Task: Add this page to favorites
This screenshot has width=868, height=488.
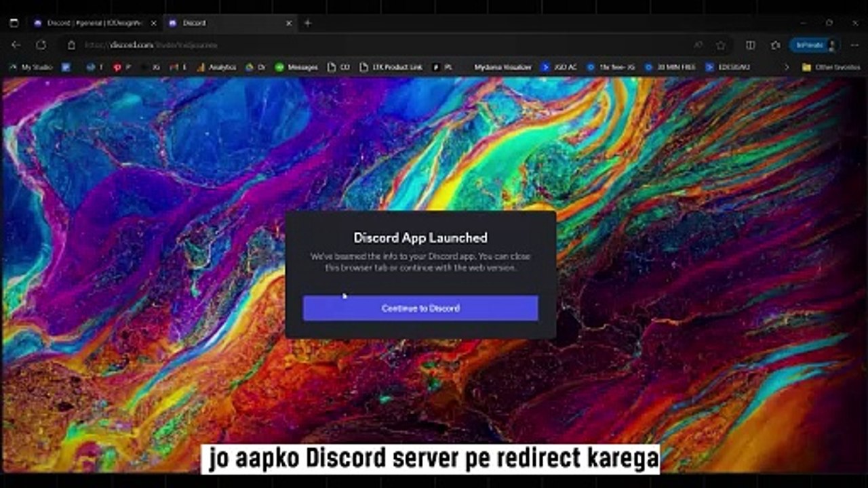Action: (x=721, y=45)
